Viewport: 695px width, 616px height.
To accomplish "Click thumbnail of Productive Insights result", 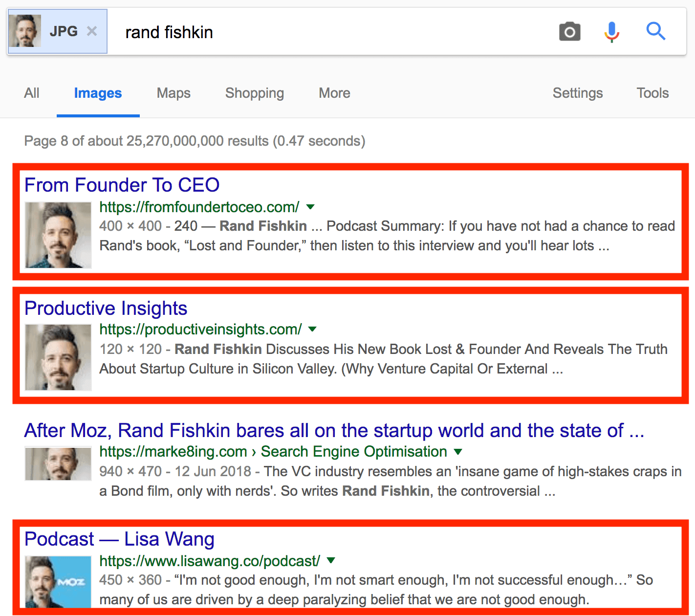I will tap(58, 357).
